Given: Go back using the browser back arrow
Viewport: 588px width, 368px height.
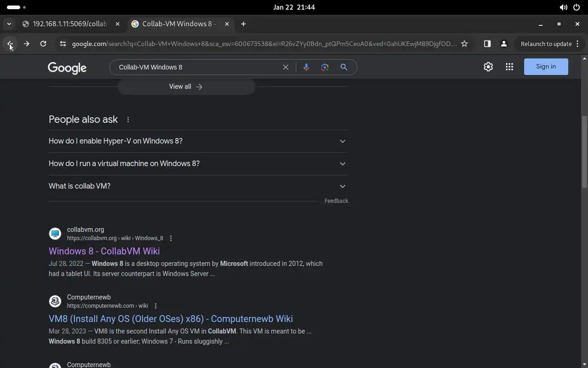Looking at the screenshot, I should click(x=10, y=44).
